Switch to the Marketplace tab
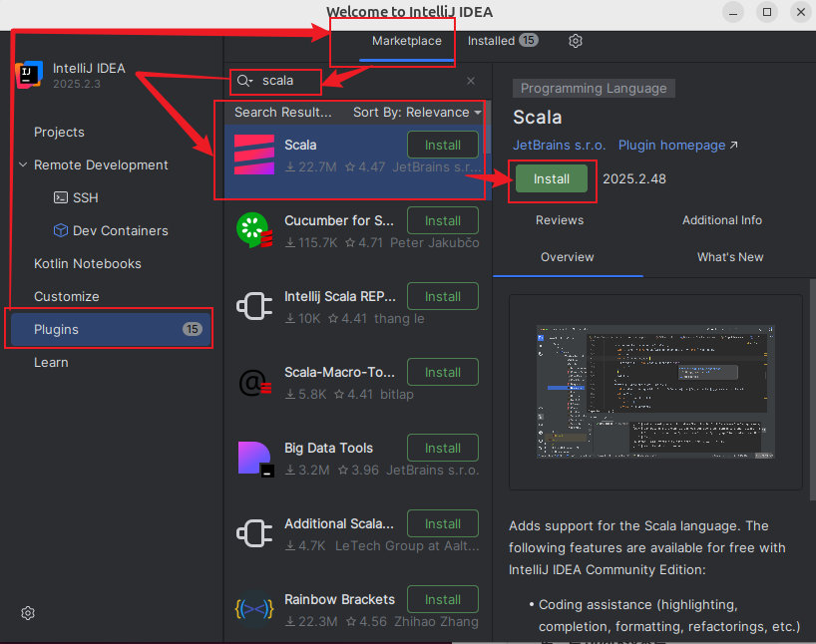 coord(406,41)
